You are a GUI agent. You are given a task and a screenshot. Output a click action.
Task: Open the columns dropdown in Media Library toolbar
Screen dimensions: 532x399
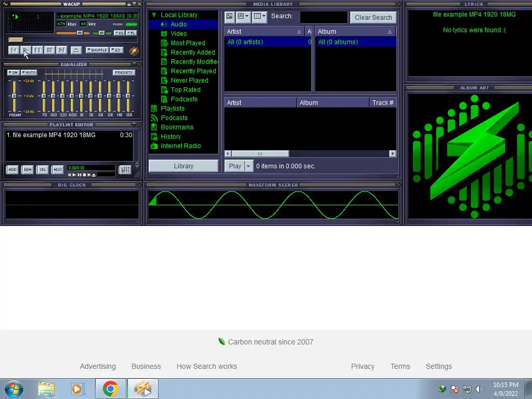click(260, 16)
